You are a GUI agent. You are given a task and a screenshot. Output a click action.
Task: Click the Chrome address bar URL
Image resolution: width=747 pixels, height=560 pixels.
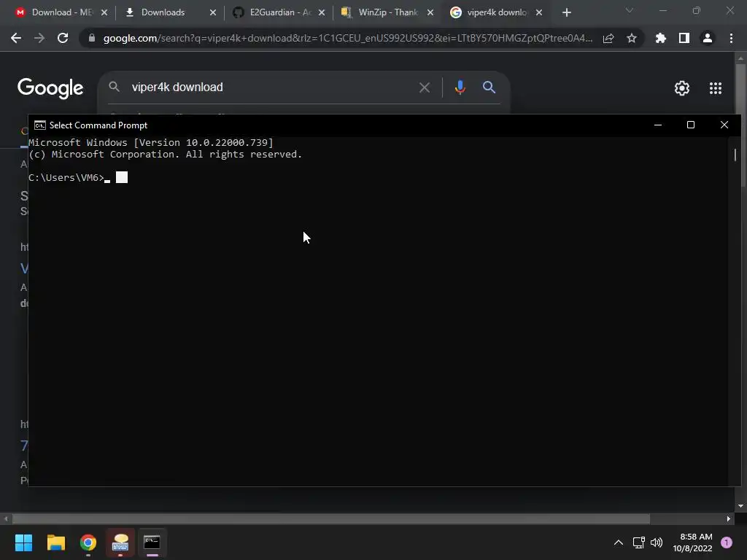click(x=348, y=38)
